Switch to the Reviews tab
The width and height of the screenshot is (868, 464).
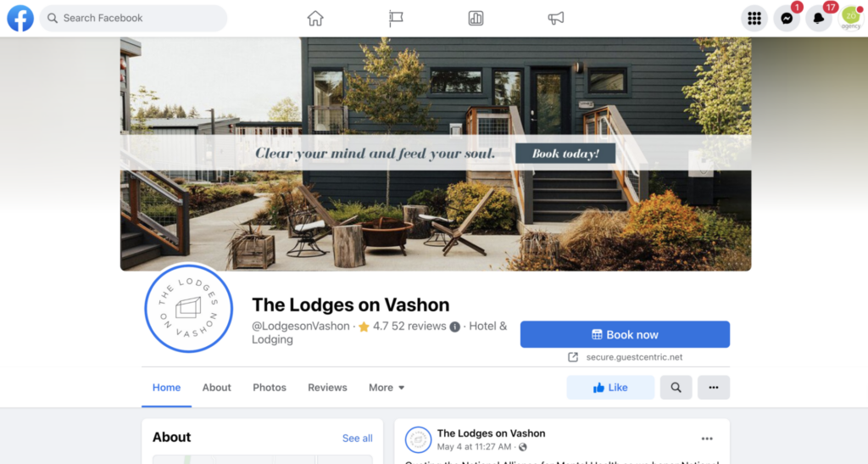point(327,388)
